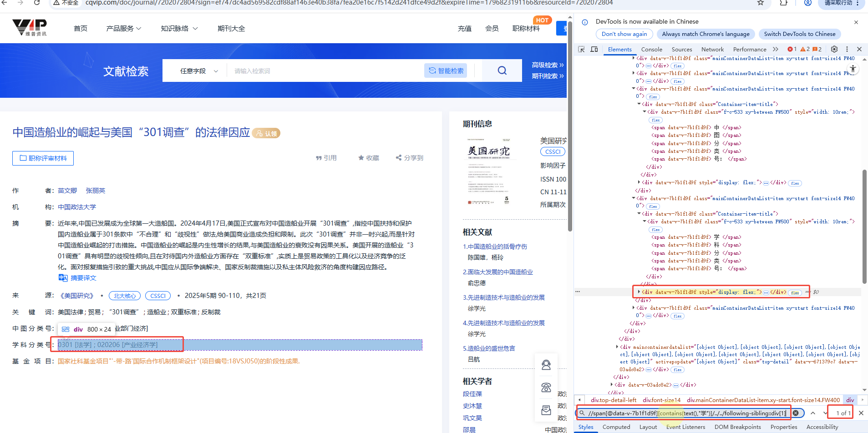Toggle flex badge on top-detail activepopdata div
The image size is (868, 433).
click(678, 370)
